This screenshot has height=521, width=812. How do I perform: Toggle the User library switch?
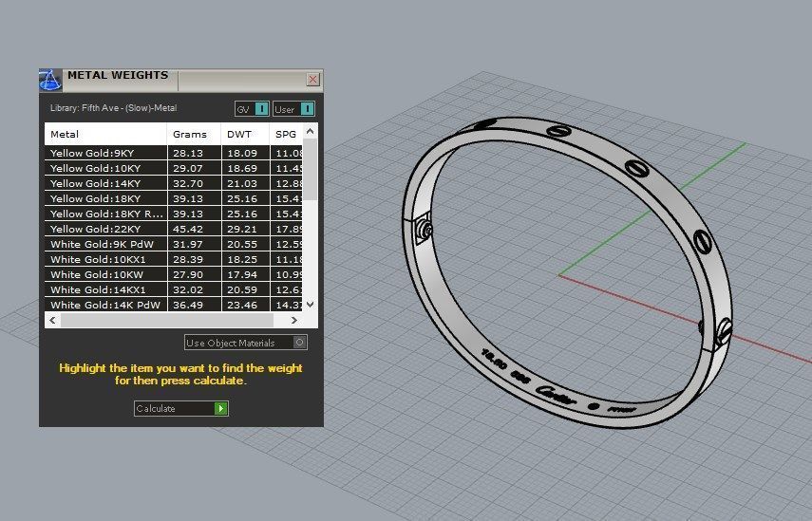click(293, 109)
